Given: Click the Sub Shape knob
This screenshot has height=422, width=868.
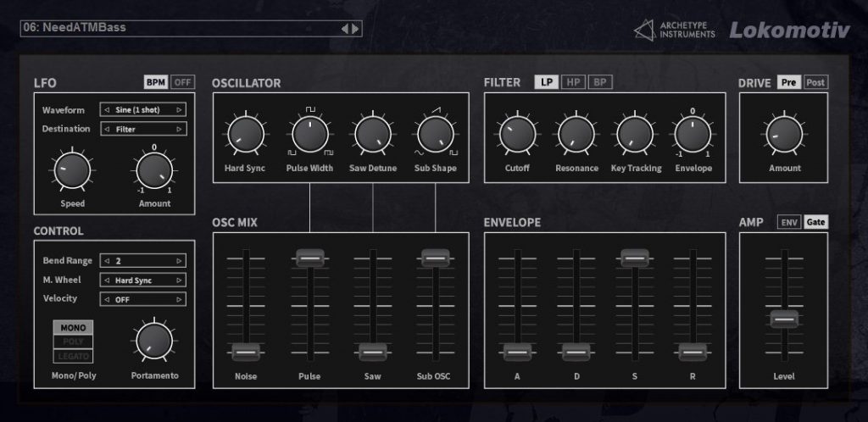Looking at the screenshot, I should (436, 135).
